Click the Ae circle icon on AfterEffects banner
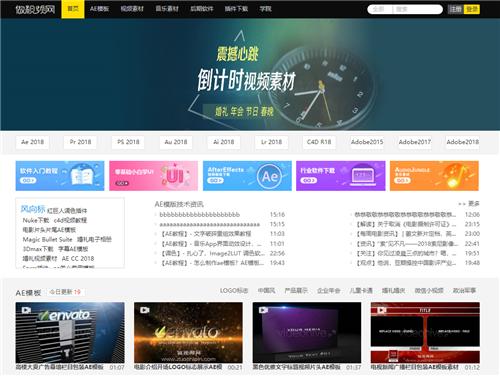This screenshot has width=500, height=376. click(269, 176)
